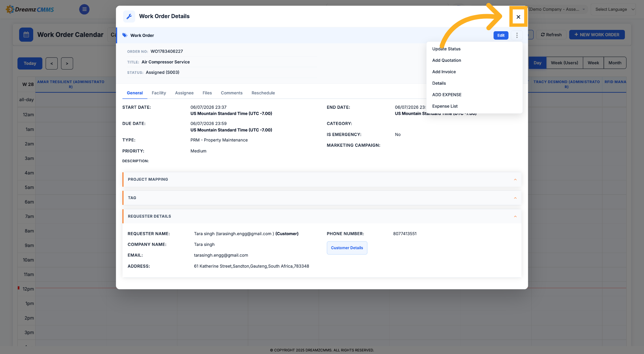Collapse the Tag section
644x354 pixels.
(515, 198)
